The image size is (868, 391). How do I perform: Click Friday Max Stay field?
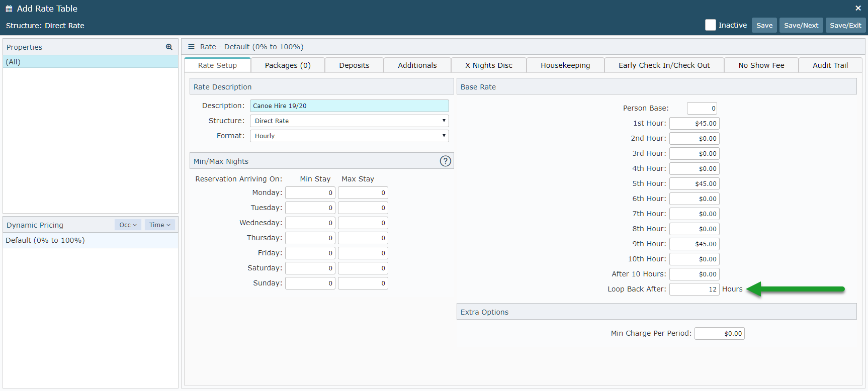[x=363, y=253]
